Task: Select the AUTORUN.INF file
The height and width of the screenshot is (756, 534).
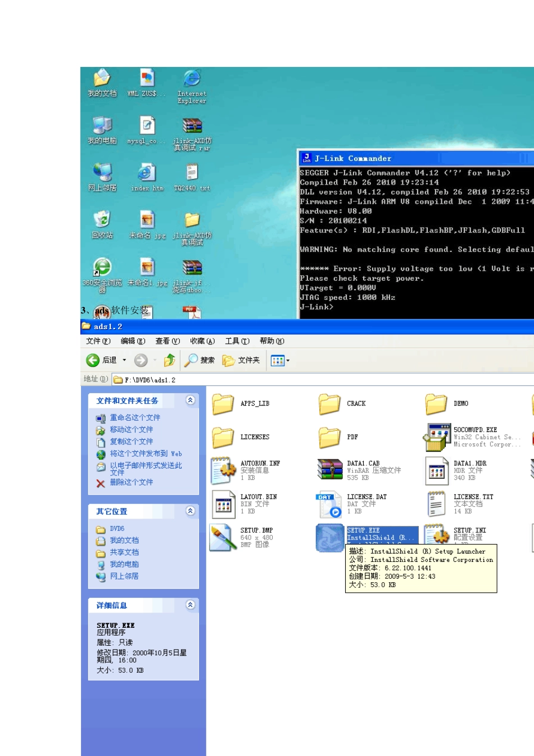Action: [245, 470]
